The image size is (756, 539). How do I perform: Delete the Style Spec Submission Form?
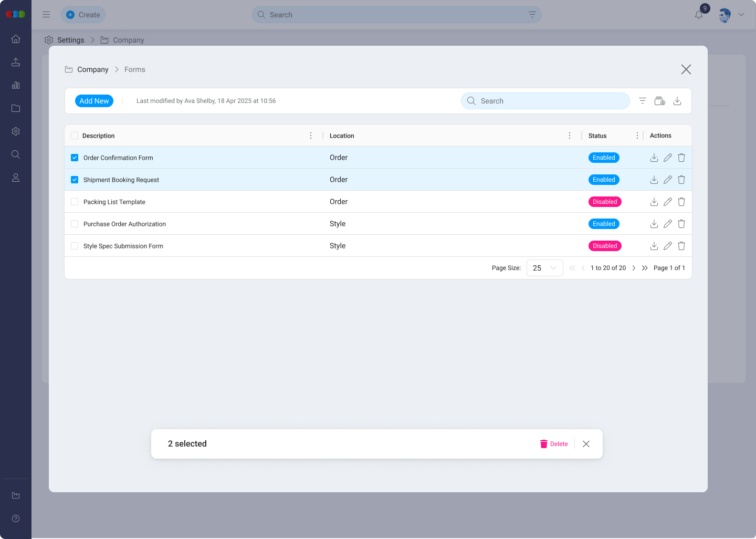coord(681,245)
